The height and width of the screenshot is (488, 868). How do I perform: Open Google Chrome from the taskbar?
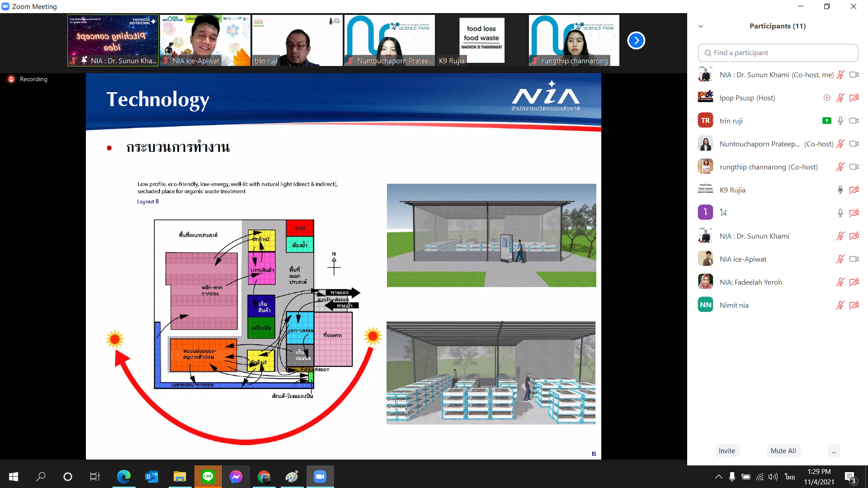264,476
